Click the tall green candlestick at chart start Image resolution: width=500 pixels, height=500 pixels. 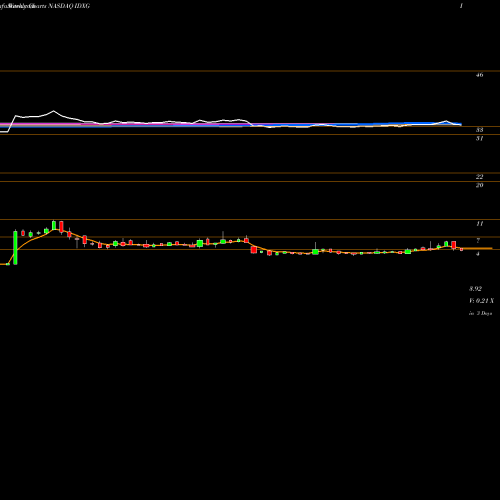[x=15, y=247]
